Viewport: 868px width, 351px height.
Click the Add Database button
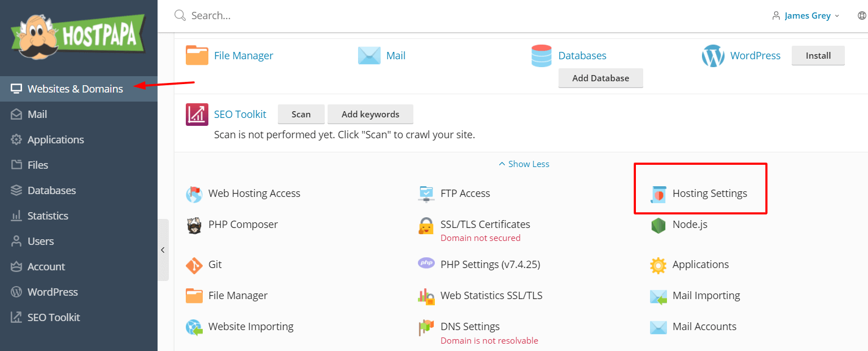601,78
